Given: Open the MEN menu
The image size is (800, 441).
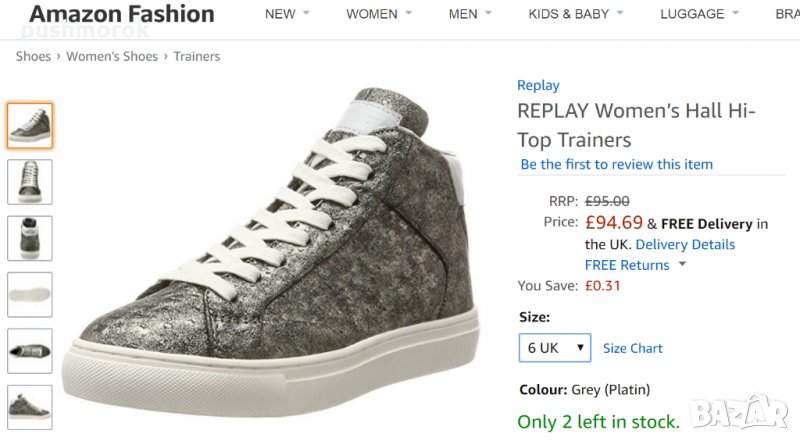Looking at the screenshot, I should 470,14.
